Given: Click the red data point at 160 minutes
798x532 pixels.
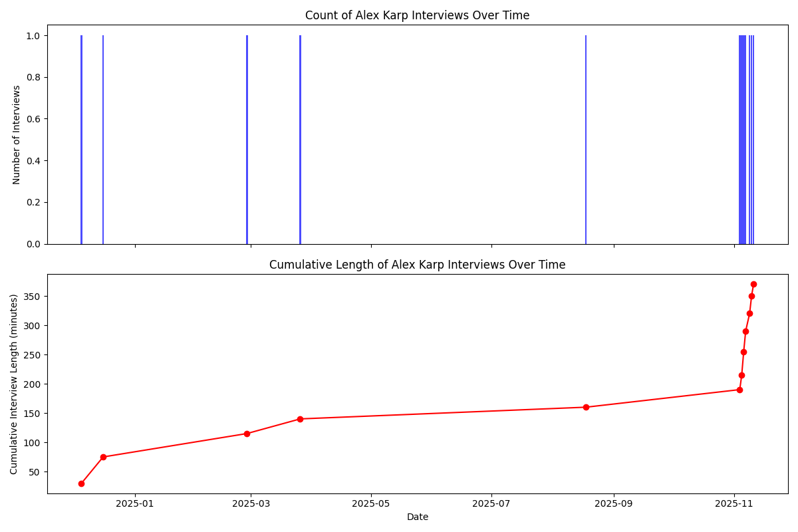Looking at the screenshot, I should [586, 407].
